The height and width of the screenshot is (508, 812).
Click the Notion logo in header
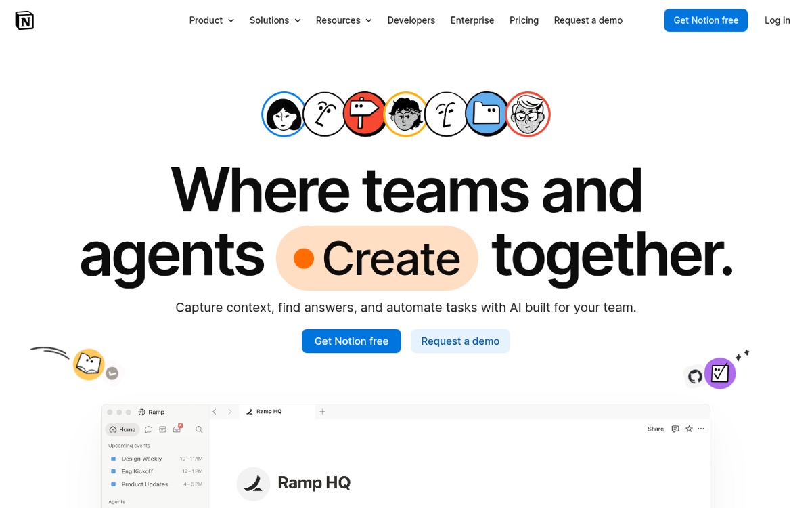24,20
